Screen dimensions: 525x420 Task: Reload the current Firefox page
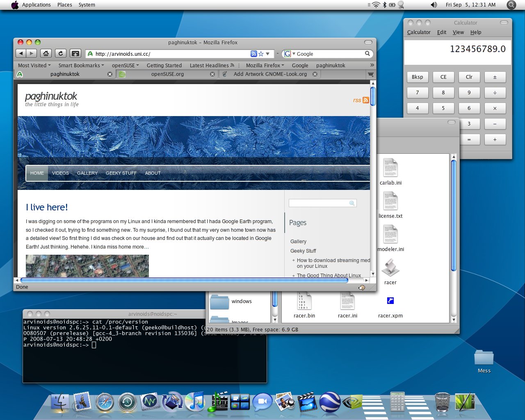click(x=61, y=53)
